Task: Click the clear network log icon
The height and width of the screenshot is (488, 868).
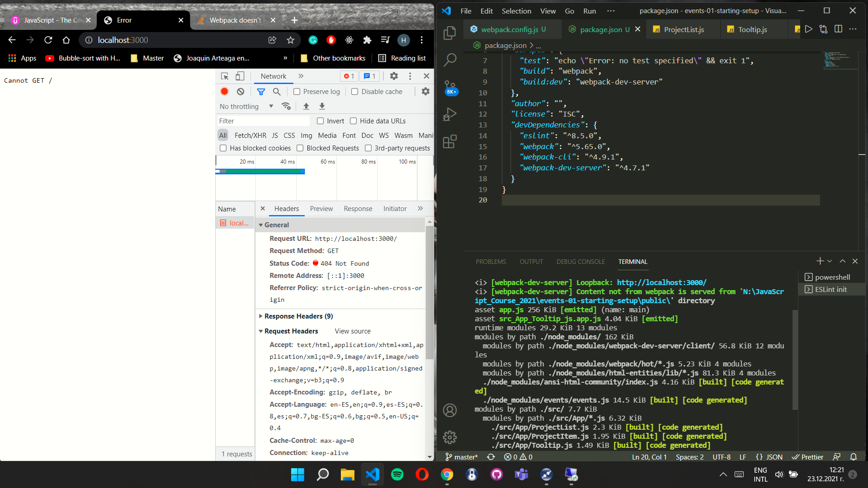Action: (x=241, y=91)
